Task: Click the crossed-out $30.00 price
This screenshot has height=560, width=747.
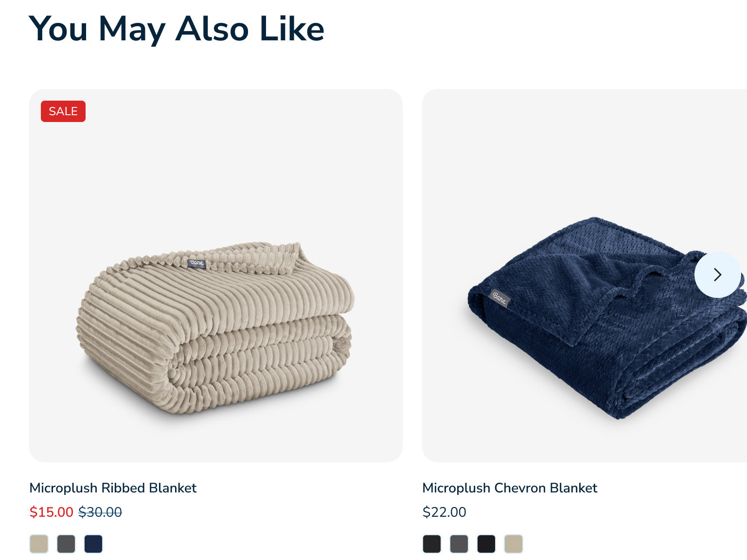Action: coord(100,512)
